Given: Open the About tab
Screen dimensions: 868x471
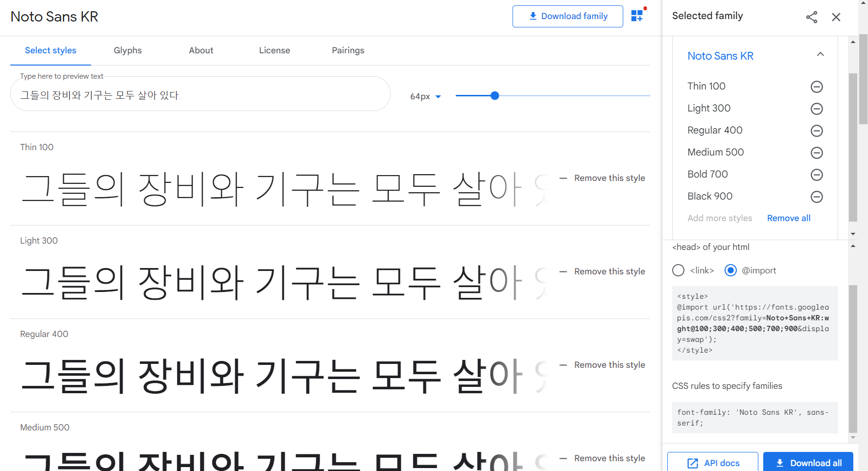Looking at the screenshot, I should pyautogui.click(x=201, y=50).
